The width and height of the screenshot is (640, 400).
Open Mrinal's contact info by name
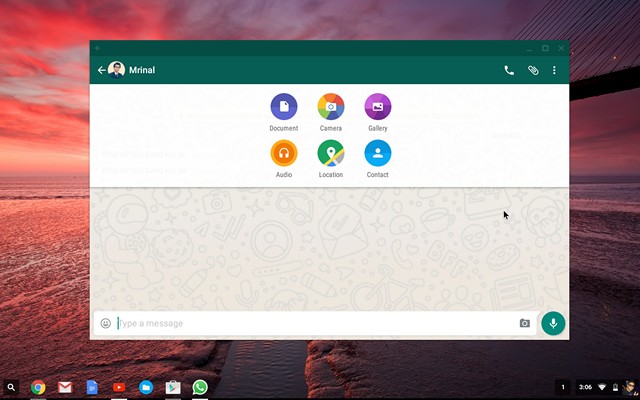142,70
